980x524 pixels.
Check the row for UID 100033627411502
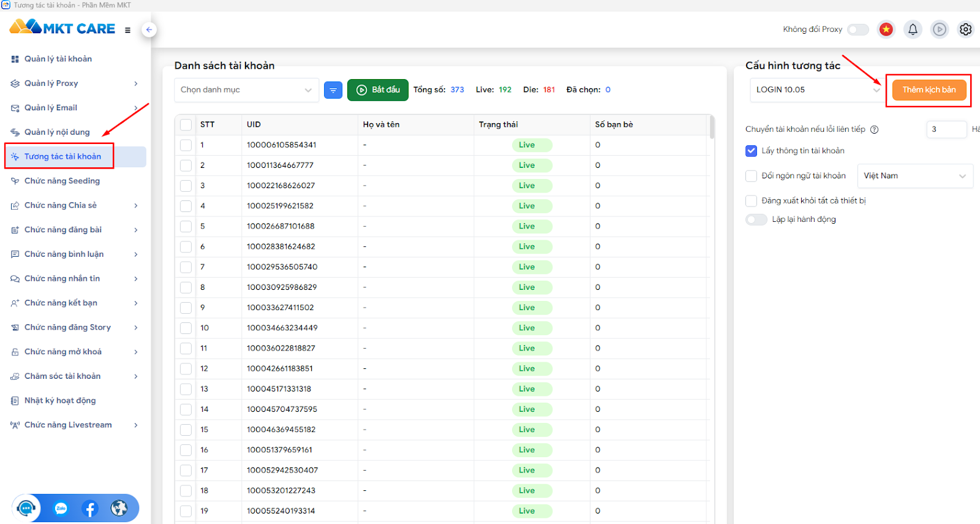coord(186,308)
